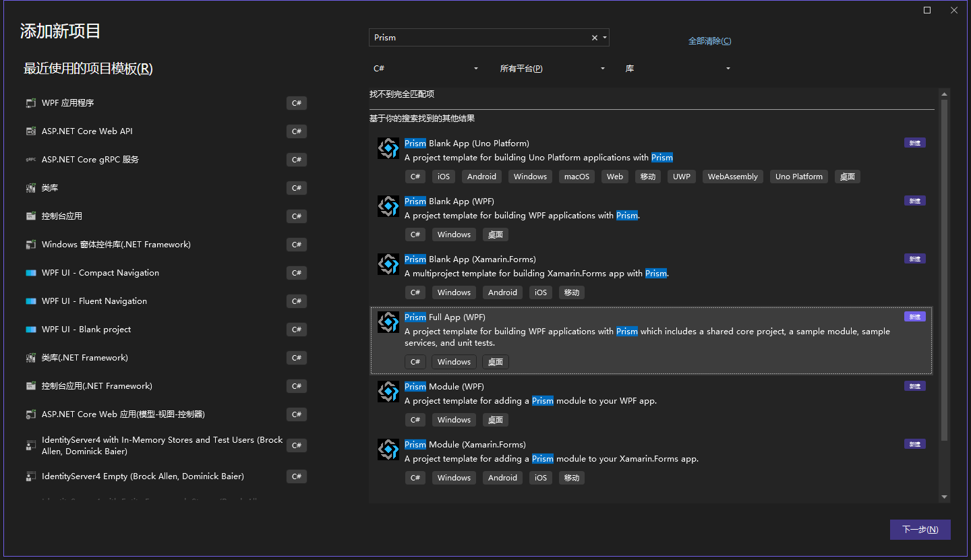Select the Prism Blank App (Uno Platform) icon
Screen dimensions: 971x560
click(x=388, y=148)
